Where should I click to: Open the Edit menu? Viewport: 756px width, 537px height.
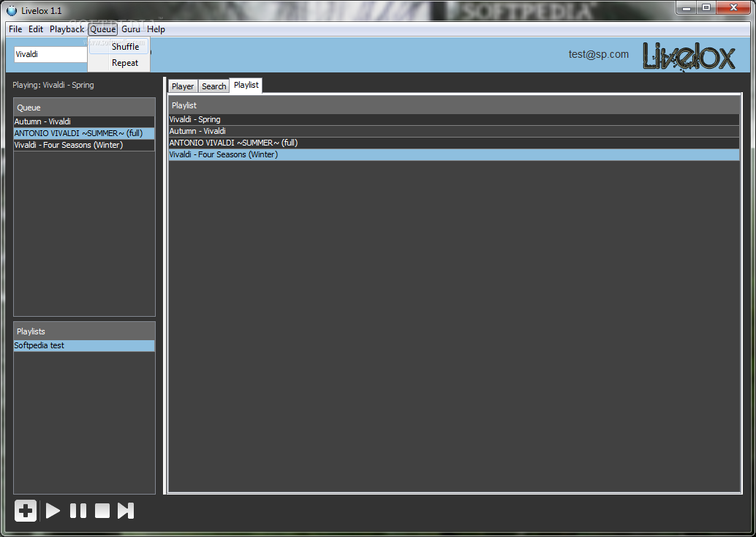pyautogui.click(x=36, y=29)
